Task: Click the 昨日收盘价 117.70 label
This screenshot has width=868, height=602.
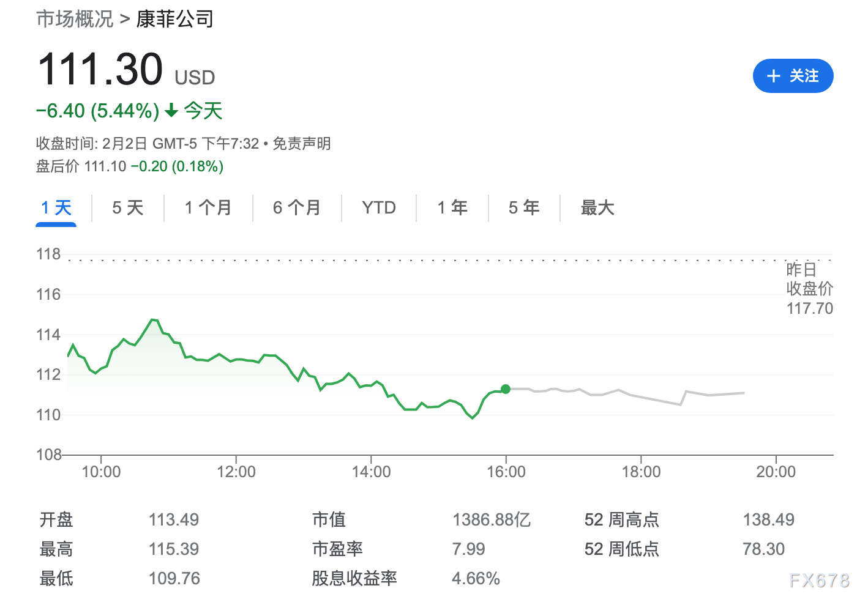Action: point(809,289)
